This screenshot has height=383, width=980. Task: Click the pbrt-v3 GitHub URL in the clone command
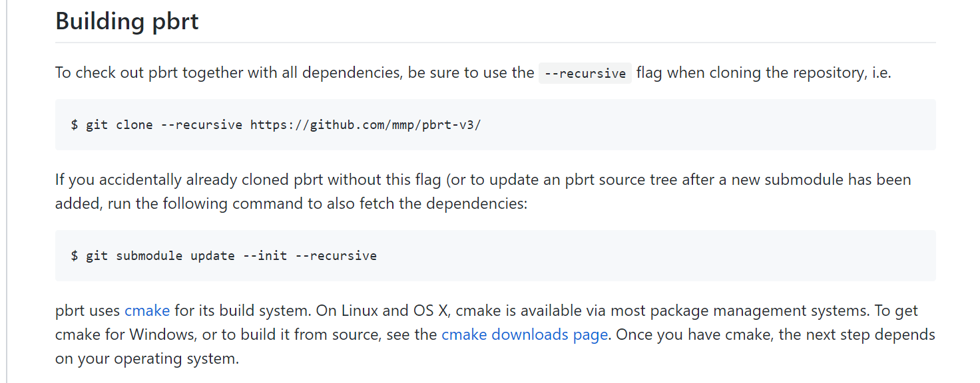click(365, 125)
